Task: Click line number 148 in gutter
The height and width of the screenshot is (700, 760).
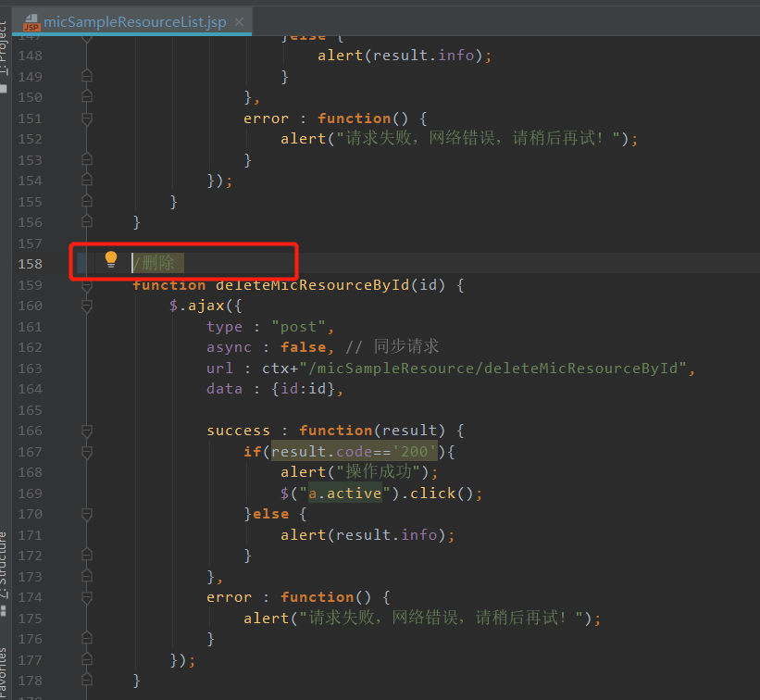Action: (x=30, y=56)
